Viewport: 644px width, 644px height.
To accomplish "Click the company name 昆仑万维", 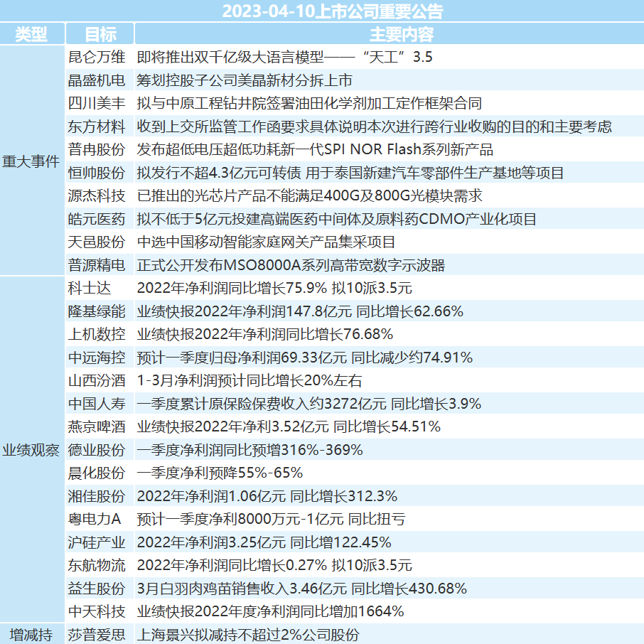I will 97,57.
